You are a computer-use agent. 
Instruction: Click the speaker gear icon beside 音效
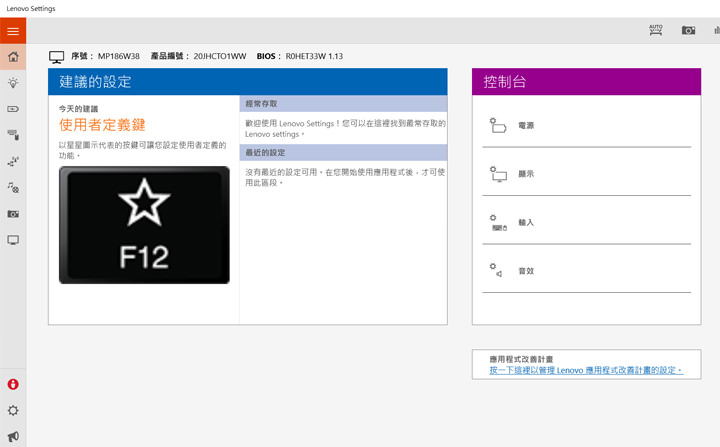pyautogui.click(x=496, y=271)
